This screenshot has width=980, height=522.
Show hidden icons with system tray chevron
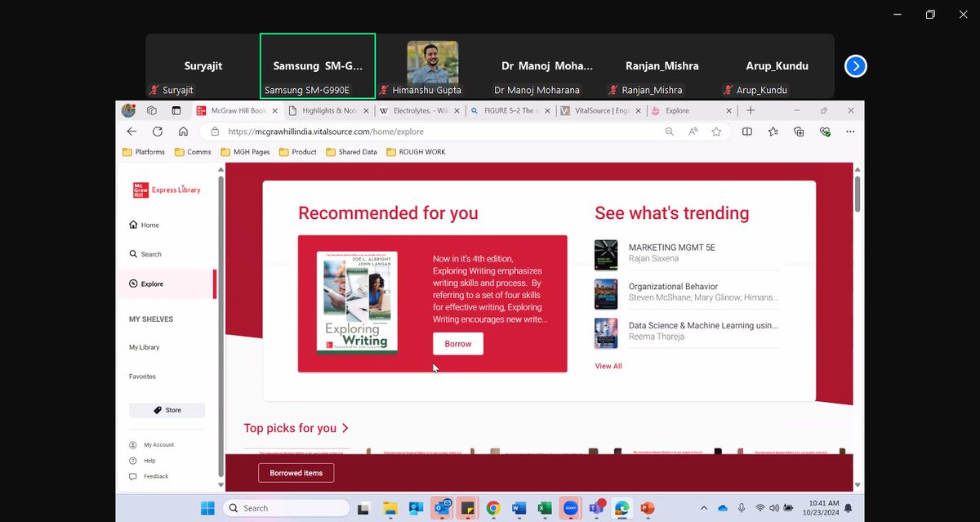pos(705,508)
